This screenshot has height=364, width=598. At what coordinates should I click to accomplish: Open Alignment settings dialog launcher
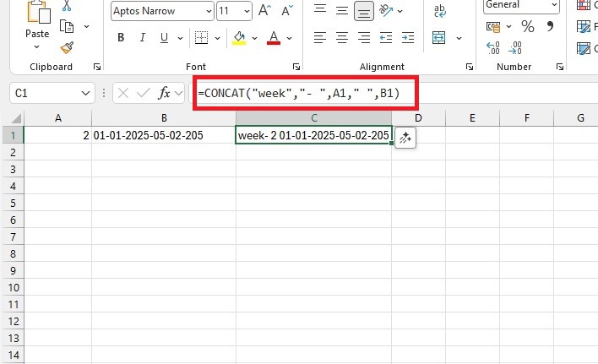470,67
